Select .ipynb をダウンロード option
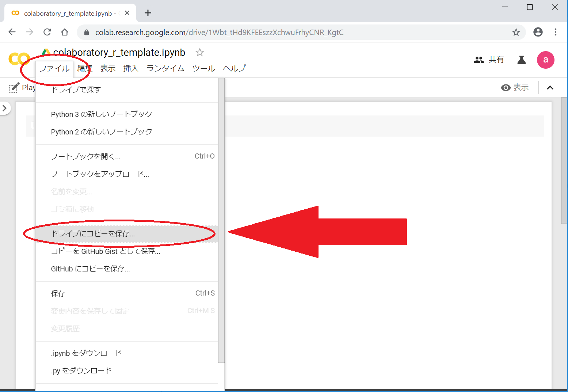Screen dimensions: 568x392 [86, 353]
